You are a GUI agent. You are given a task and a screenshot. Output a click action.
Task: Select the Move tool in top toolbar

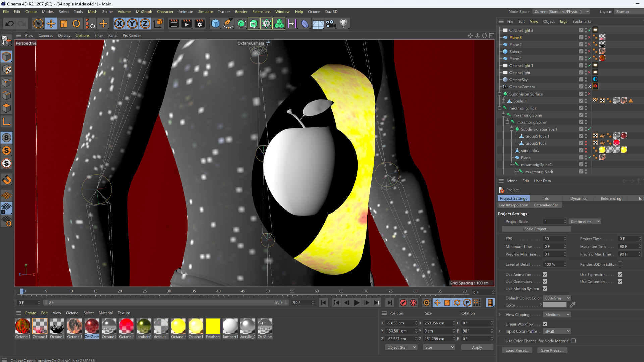pos(51,24)
